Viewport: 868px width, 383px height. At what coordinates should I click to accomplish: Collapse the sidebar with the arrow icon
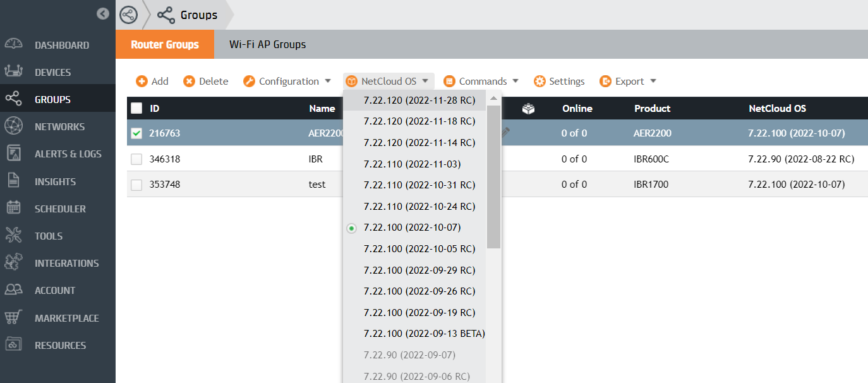tap(103, 13)
